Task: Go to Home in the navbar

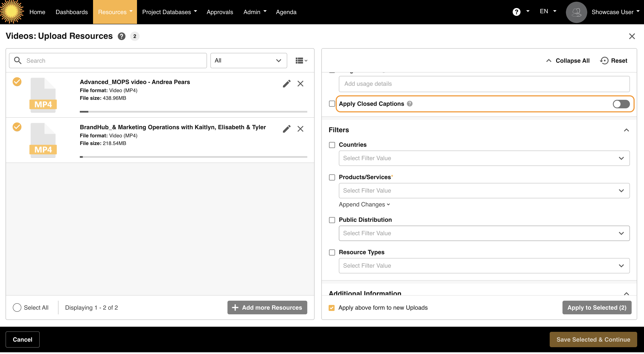Action: tap(37, 12)
